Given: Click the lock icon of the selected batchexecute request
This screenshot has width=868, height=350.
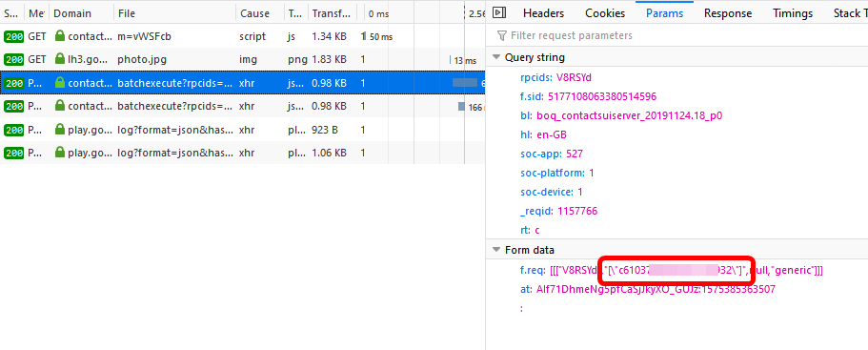Looking at the screenshot, I should [x=60, y=83].
